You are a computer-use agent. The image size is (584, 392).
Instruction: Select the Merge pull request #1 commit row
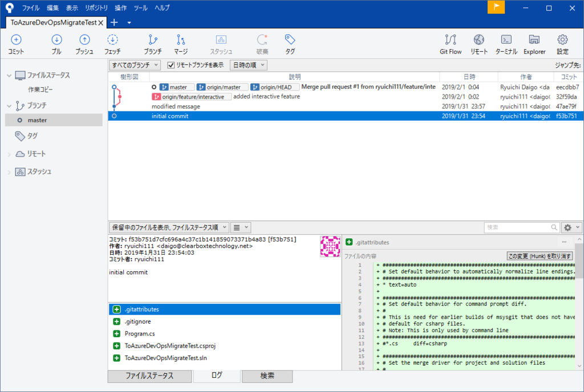[346, 87]
